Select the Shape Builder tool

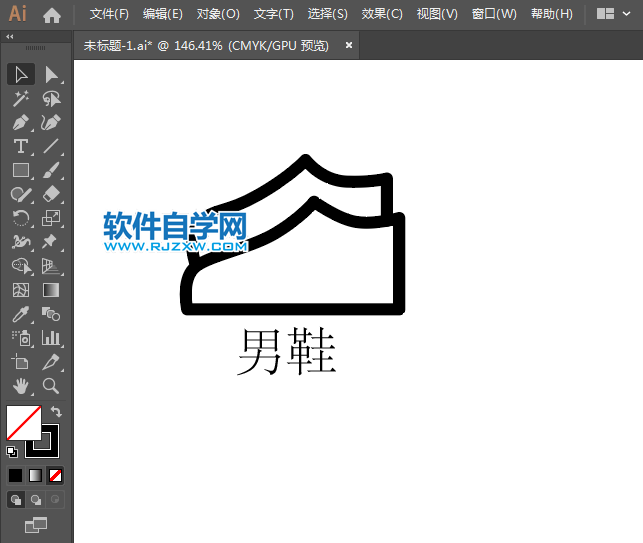21,266
